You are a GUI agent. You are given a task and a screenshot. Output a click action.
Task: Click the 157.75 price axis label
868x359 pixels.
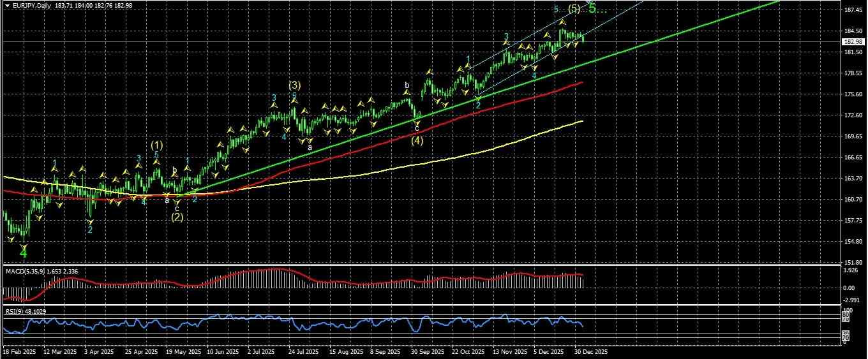pos(853,221)
